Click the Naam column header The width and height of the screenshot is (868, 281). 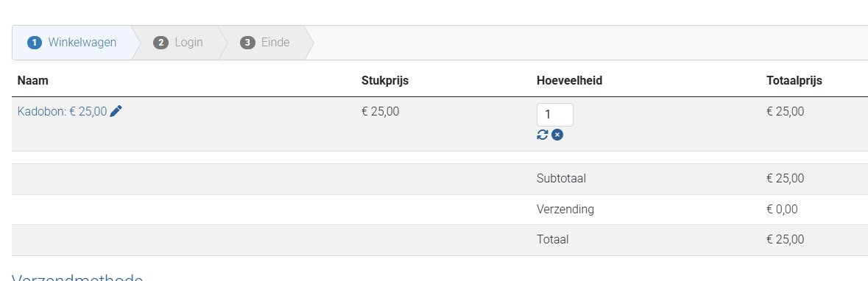coord(32,81)
